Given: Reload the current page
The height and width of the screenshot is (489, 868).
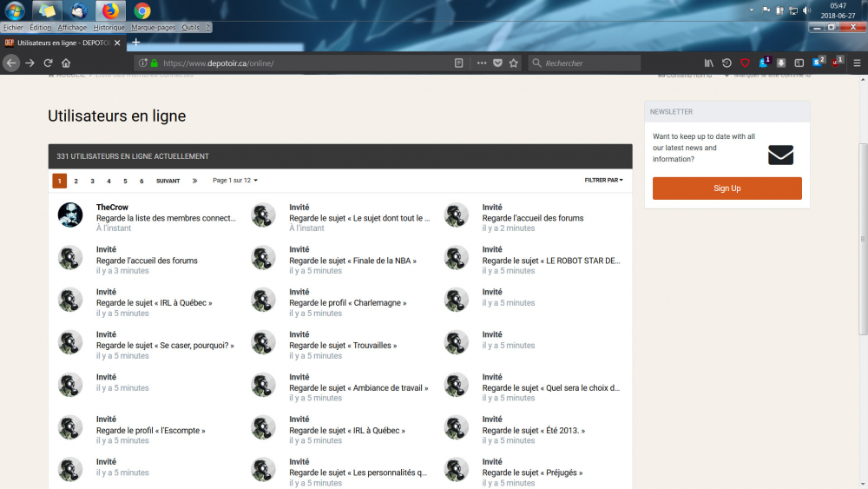Looking at the screenshot, I should (48, 63).
